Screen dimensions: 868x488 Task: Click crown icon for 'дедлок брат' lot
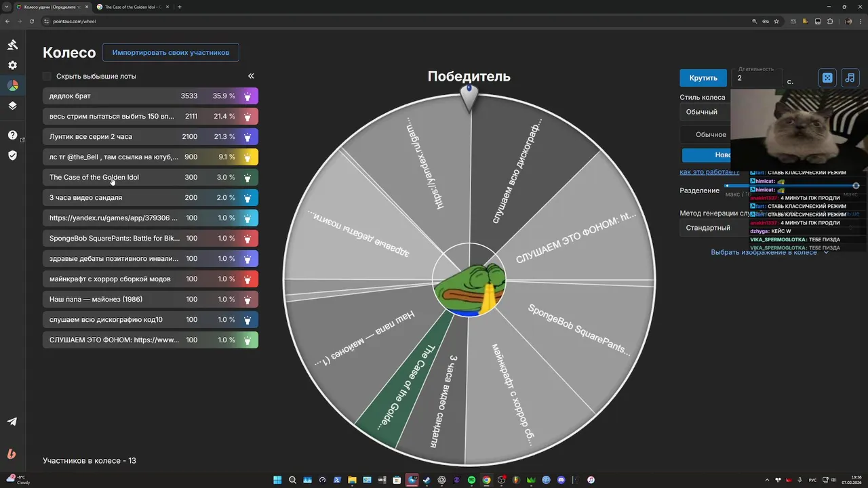point(248,96)
